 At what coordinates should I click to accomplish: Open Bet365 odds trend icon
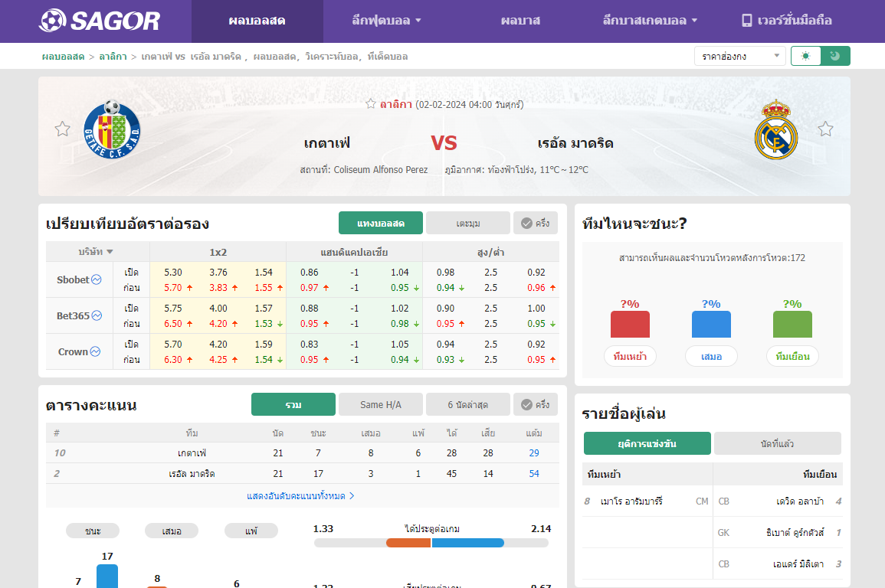[97, 315]
